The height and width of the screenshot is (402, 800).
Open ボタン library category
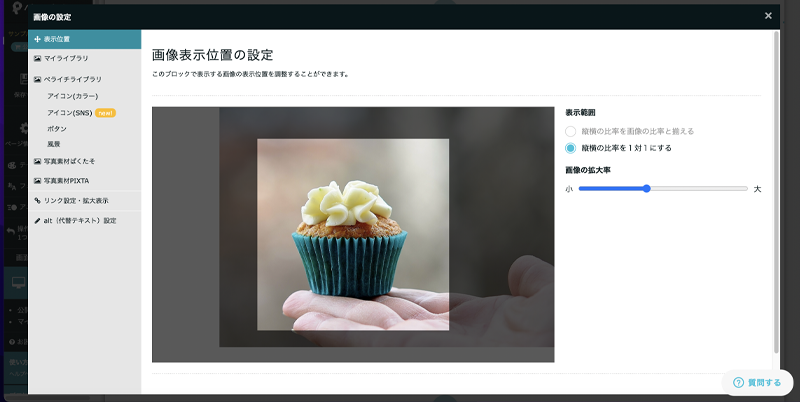[57, 129]
